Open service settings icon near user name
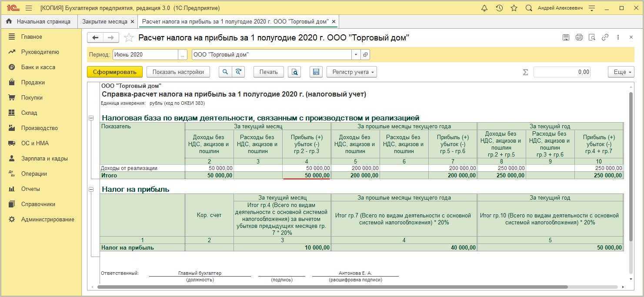The width and height of the screenshot is (644, 297). pyautogui.click(x=591, y=8)
